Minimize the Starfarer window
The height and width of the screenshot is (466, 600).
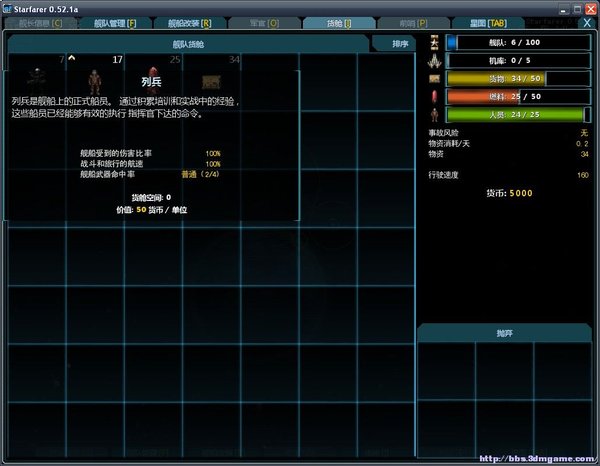[x=562, y=9]
